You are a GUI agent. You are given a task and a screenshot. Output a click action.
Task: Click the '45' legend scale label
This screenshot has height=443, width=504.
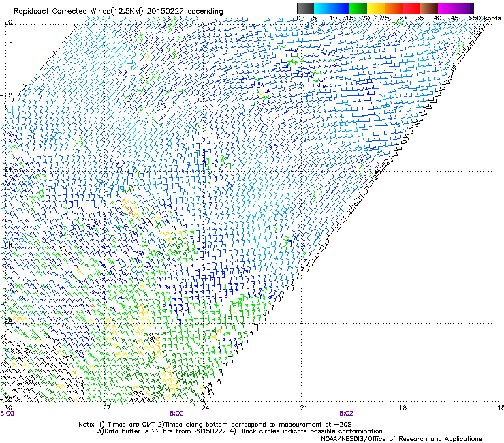tap(455, 18)
